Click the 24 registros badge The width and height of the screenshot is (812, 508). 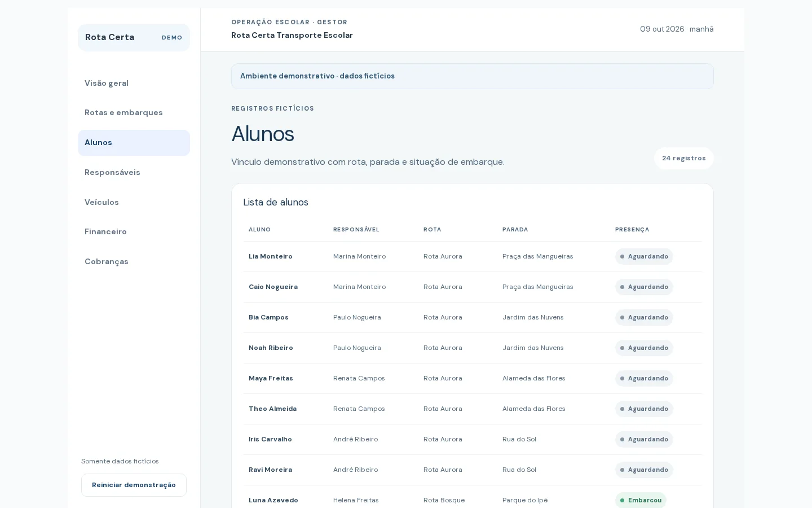point(683,158)
